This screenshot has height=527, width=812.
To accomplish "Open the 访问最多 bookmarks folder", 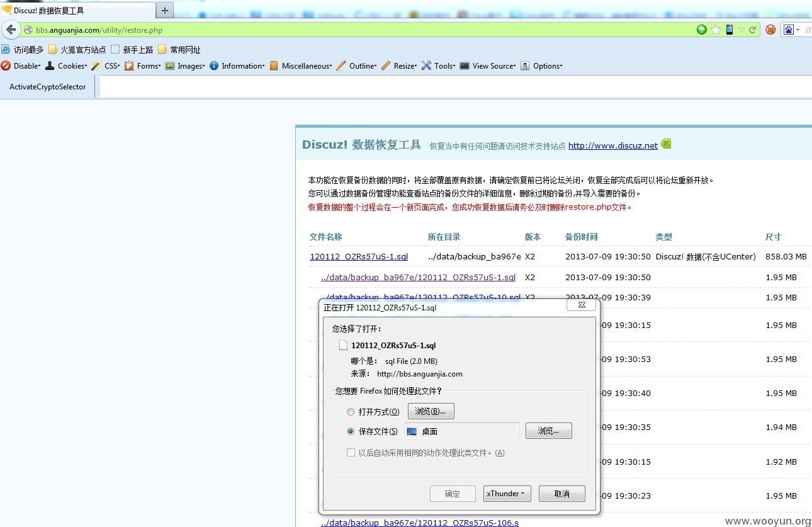I will pos(23,49).
